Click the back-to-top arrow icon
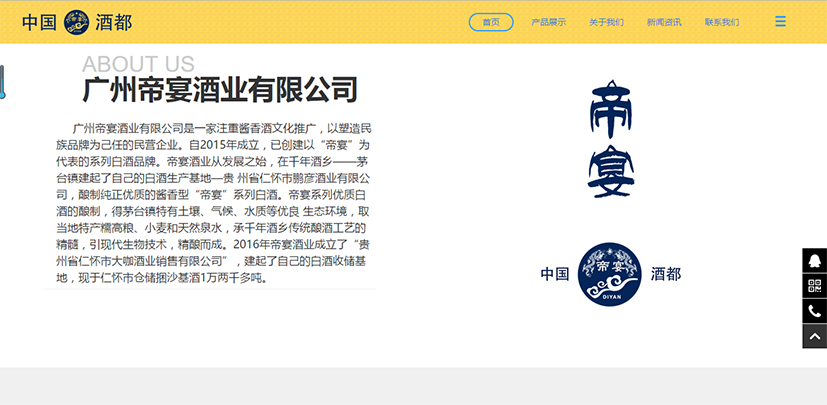Screen dimensions: 827x405 click(x=815, y=336)
